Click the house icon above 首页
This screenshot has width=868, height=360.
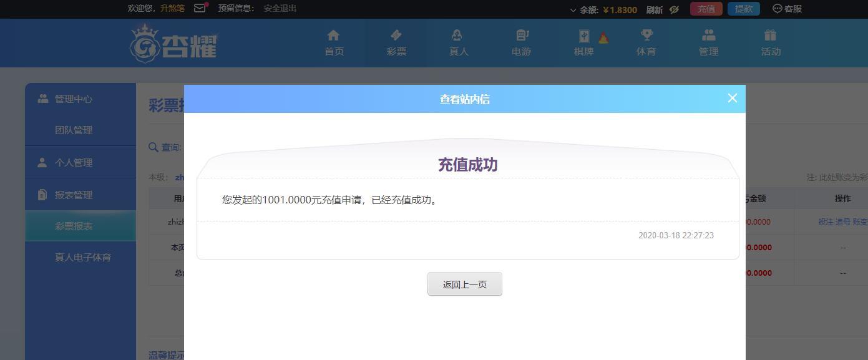click(x=334, y=35)
